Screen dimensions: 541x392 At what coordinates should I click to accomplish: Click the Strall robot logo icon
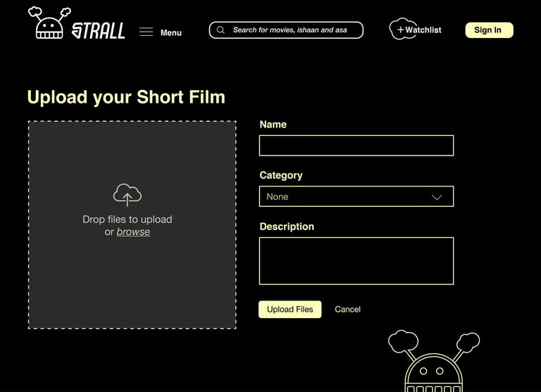49,23
